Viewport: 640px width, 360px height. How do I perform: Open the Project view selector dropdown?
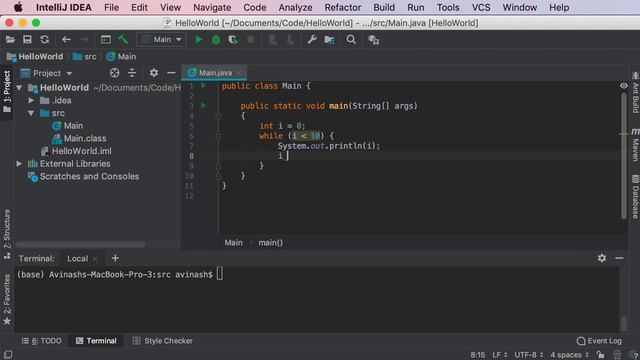[47, 73]
